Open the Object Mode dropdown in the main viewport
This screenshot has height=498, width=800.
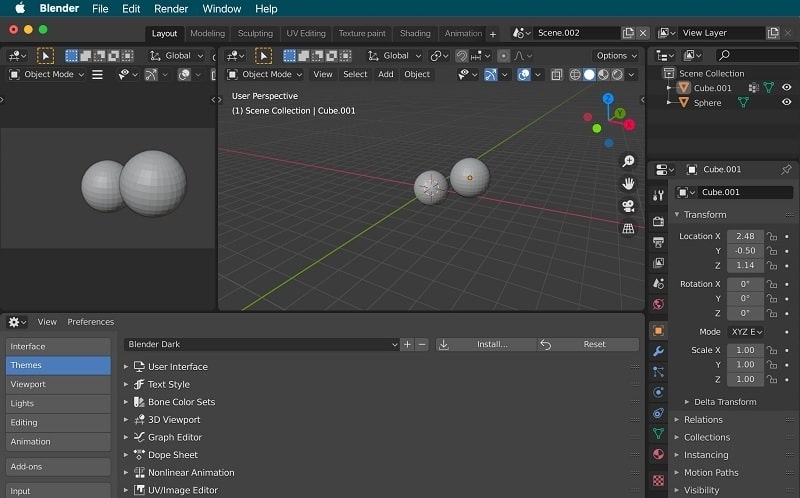265,74
